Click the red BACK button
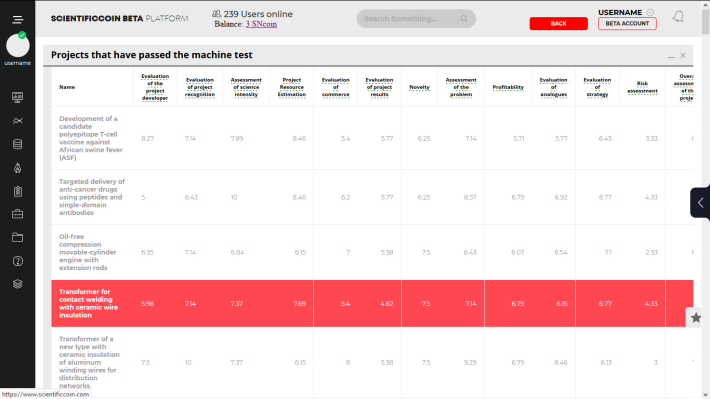 click(x=558, y=24)
